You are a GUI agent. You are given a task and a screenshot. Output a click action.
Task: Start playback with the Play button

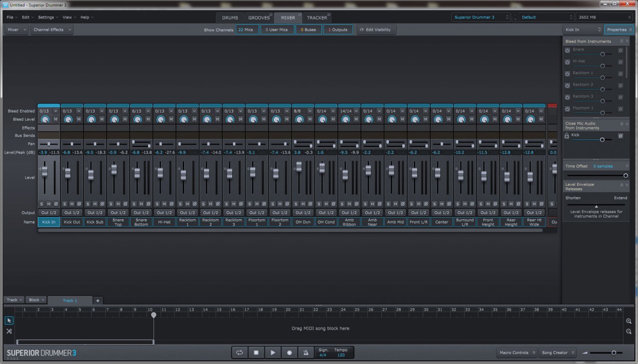click(x=273, y=353)
